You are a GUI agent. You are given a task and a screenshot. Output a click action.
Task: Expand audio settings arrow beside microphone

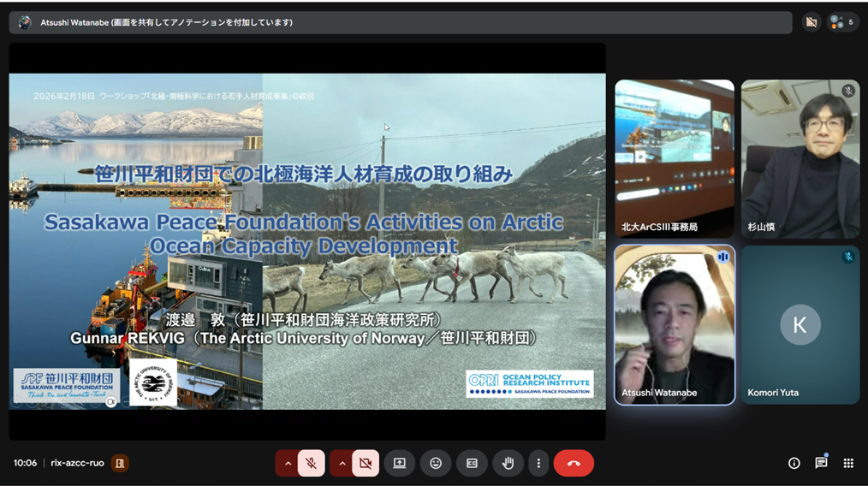tap(288, 463)
